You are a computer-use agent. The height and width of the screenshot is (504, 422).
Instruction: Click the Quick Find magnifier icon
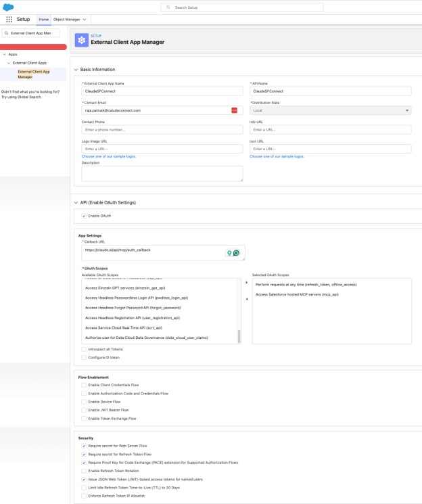click(7, 33)
